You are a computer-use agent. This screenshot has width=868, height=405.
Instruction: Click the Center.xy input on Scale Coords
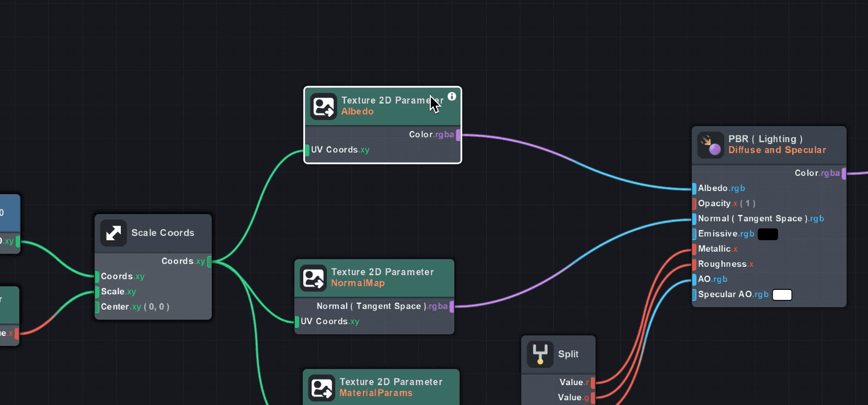97,307
